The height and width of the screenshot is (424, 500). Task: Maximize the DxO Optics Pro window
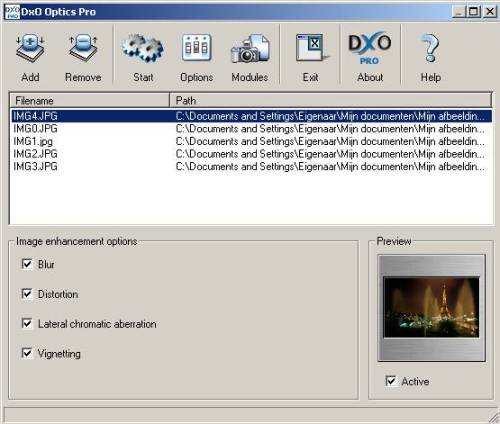(x=473, y=12)
